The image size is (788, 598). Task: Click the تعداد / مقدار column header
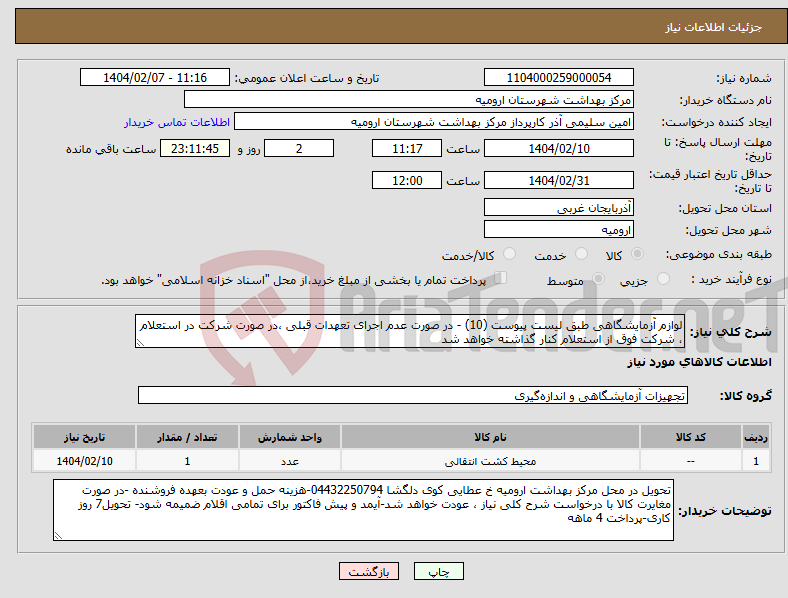pyautogui.click(x=187, y=437)
